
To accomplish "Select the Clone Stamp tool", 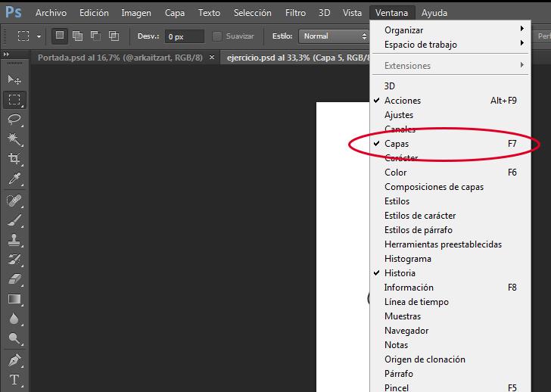I will (14, 240).
